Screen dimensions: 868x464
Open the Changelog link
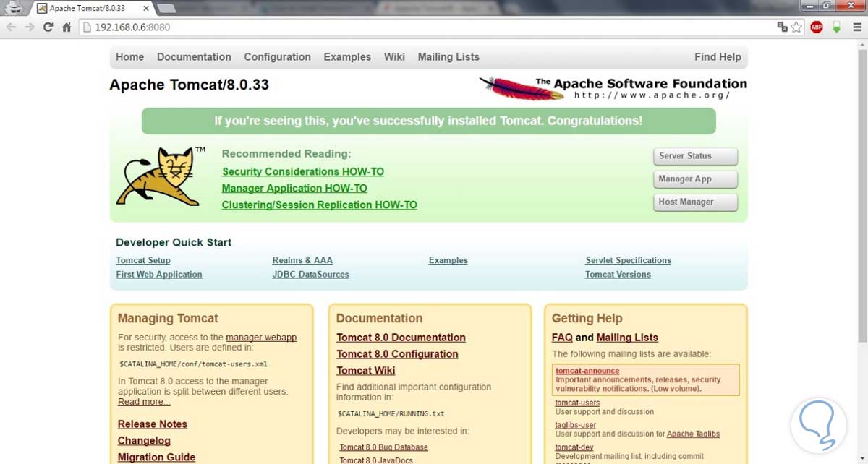pyautogui.click(x=144, y=441)
